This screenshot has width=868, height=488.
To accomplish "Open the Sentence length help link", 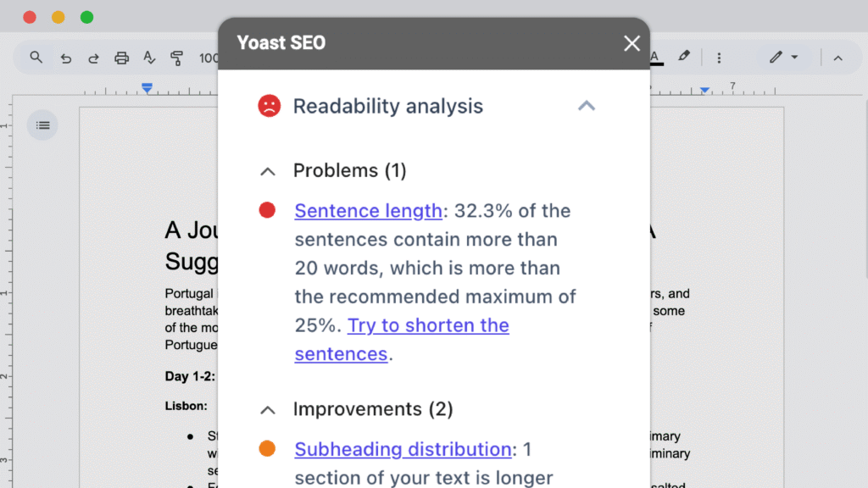I will pyautogui.click(x=368, y=210).
